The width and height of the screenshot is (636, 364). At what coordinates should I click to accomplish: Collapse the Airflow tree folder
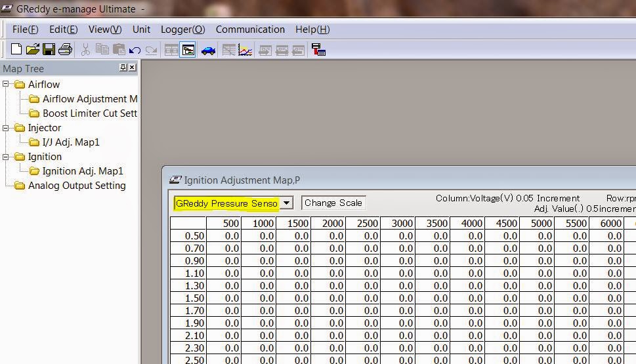click(x=7, y=85)
